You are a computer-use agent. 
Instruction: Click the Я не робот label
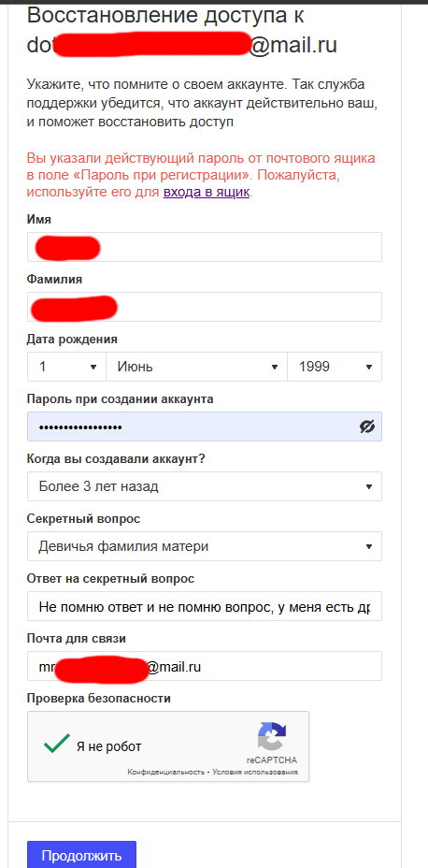point(109,746)
